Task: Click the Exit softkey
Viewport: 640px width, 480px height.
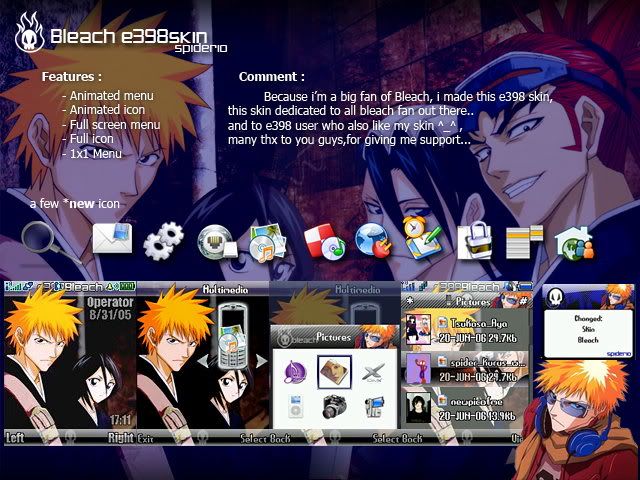Action: tap(145, 439)
